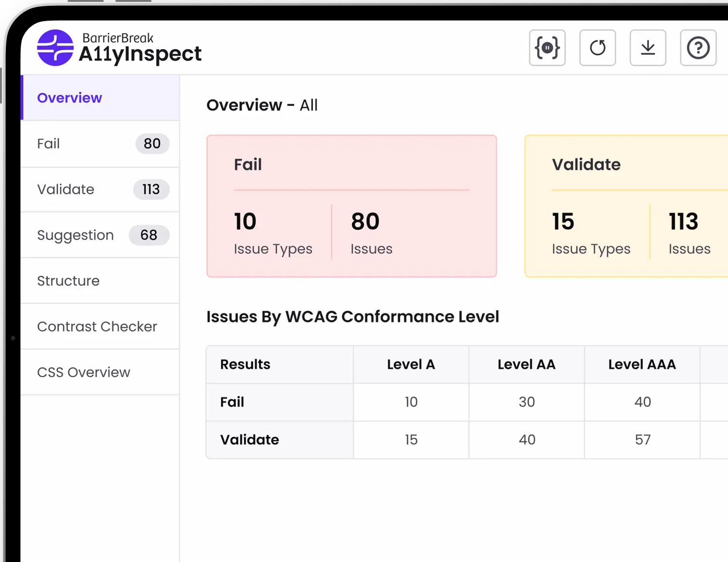Click the Suggestion count badge showing 68
The width and height of the screenshot is (728, 562).
pos(149,235)
